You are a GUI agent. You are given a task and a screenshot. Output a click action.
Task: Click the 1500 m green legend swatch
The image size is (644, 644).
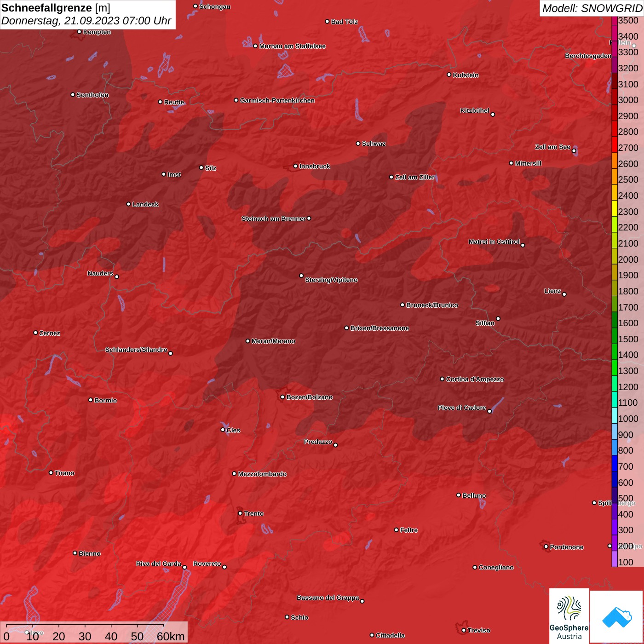pos(615,336)
